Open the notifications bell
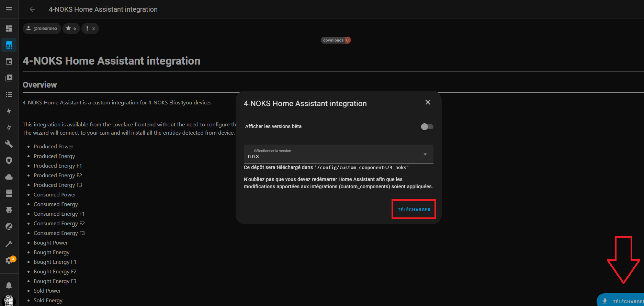Screen dimensions: 644x306 point(9,285)
